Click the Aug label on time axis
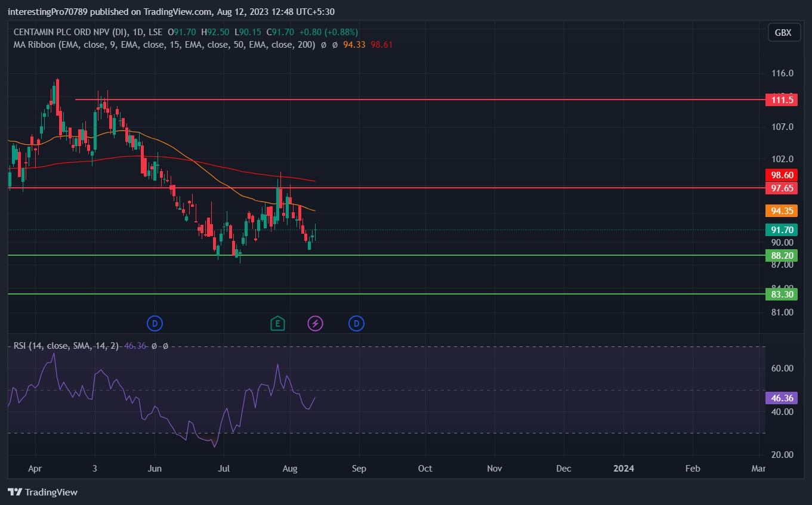 [x=289, y=469]
